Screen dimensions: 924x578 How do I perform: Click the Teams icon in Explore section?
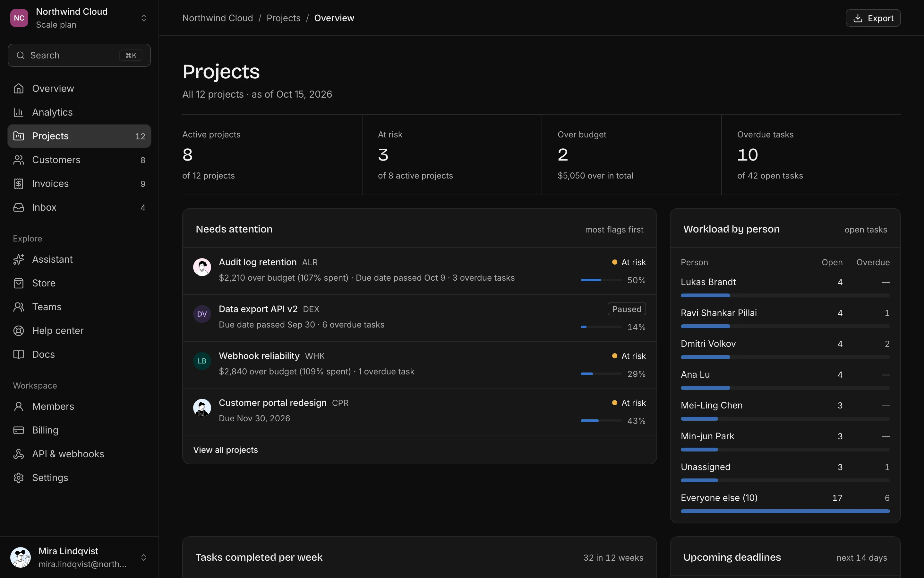pyautogui.click(x=18, y=307)
